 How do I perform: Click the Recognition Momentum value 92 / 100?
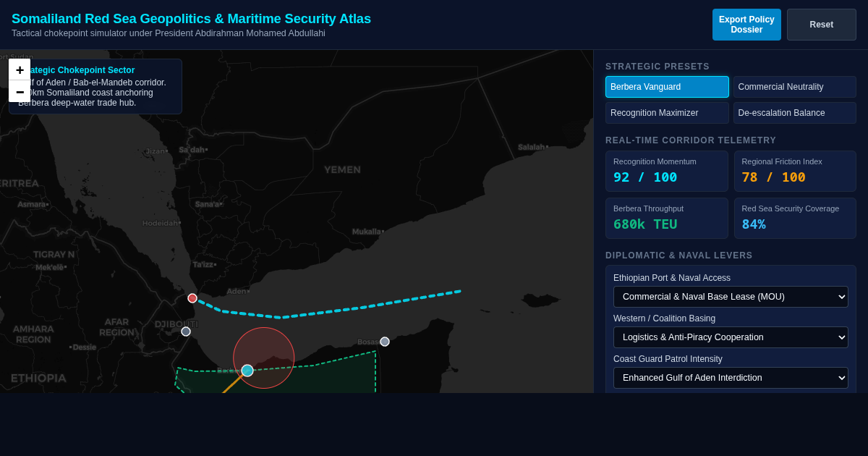click(645, 177)
